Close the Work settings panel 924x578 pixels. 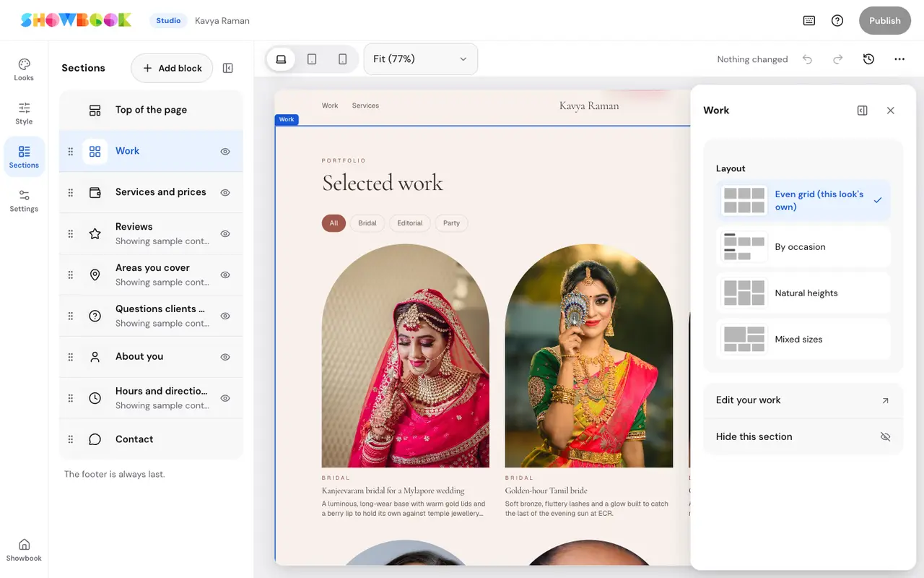click(891, 111)
